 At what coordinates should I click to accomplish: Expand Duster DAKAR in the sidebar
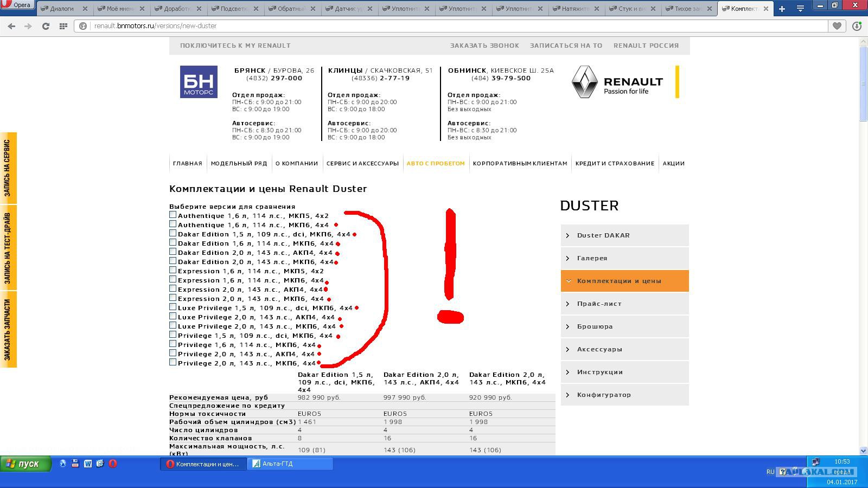click(624, 235)
